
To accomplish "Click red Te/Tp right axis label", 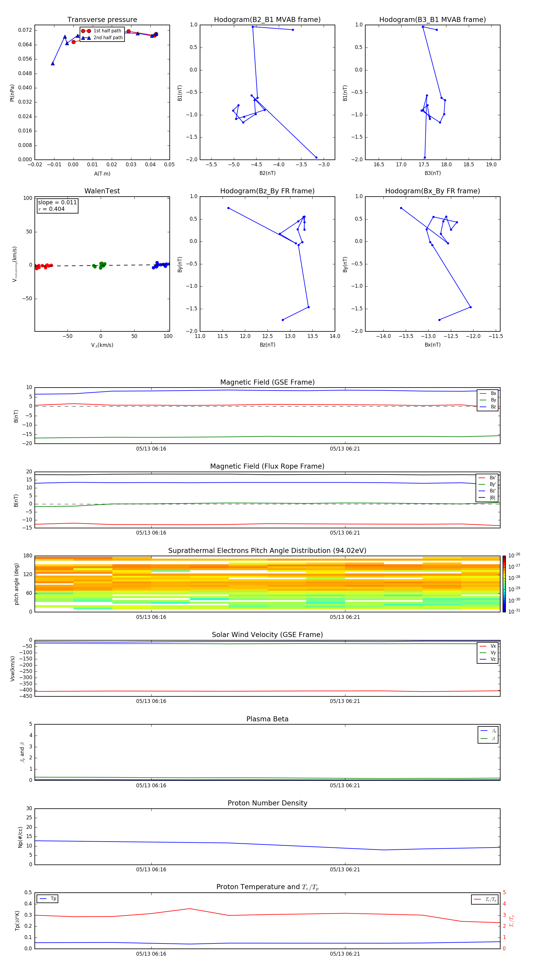I will tap(512, 921).
